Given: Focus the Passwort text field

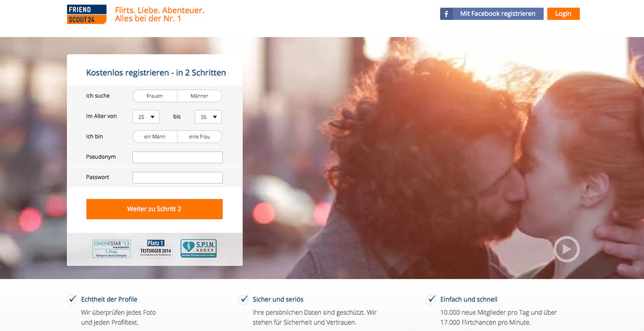Looking at the screenshot, I should pos(178,178).
